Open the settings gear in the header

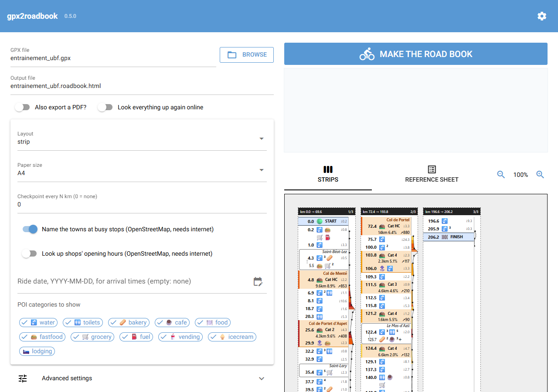point(542,16)
